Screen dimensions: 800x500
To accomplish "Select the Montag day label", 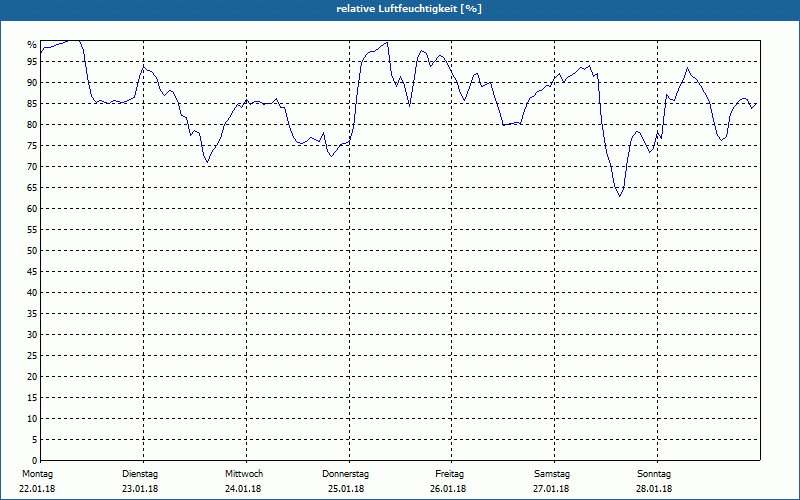I will (37, 474).
